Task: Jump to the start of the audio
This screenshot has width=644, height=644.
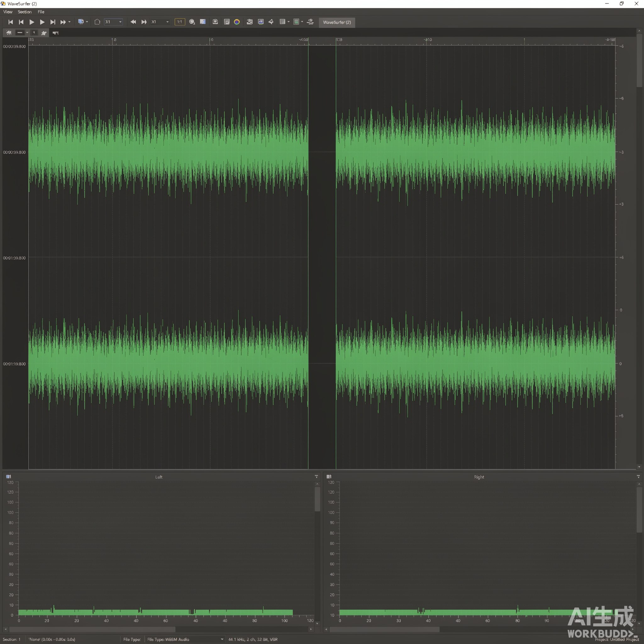Action: [10, 22]
